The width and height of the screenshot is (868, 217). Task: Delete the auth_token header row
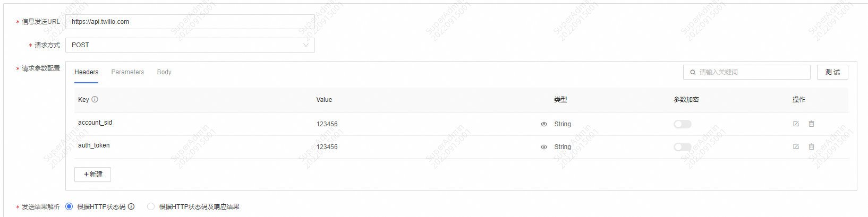811,146
